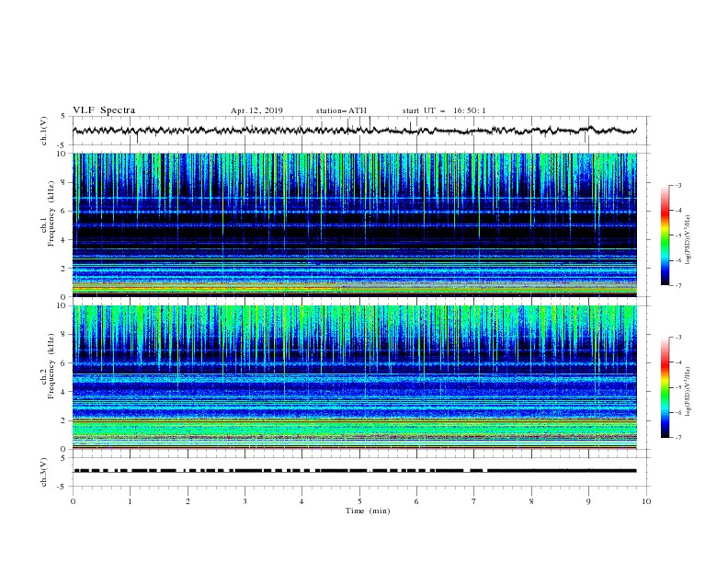The height and width of the screenshot is (563, 728).
Task: Click the 'ch.1(V)' waveform axis label
Action: [x=44, y=131]
